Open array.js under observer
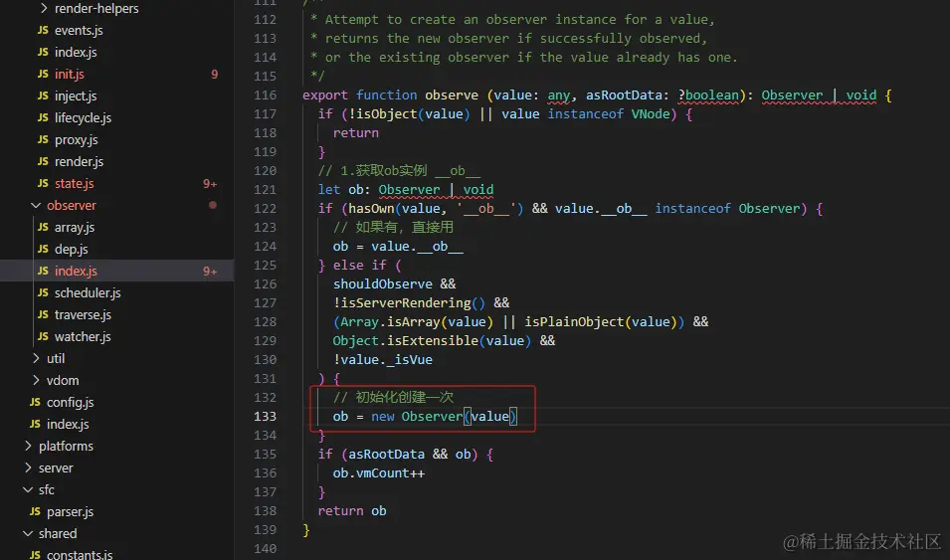950x560 pixels. tap(75, 227)
